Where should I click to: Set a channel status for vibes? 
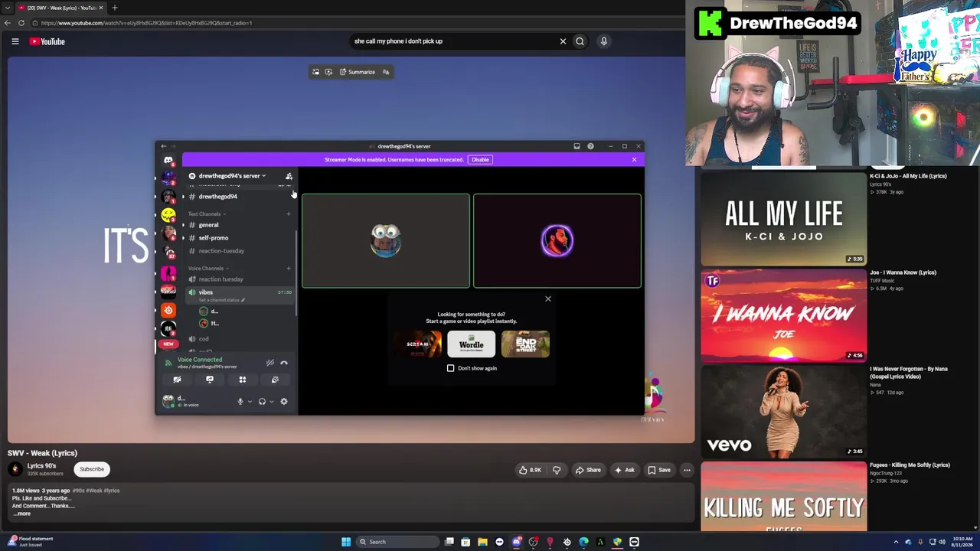(220, 300)
